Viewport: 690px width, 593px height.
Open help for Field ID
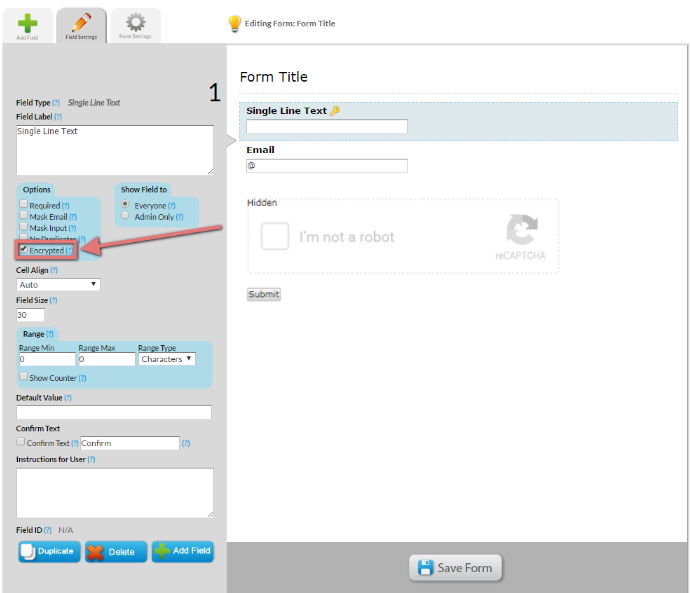point(48,531)
